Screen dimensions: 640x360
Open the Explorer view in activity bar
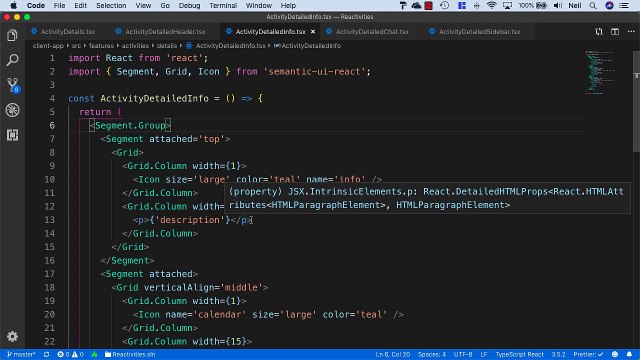[x=12, y=36]
